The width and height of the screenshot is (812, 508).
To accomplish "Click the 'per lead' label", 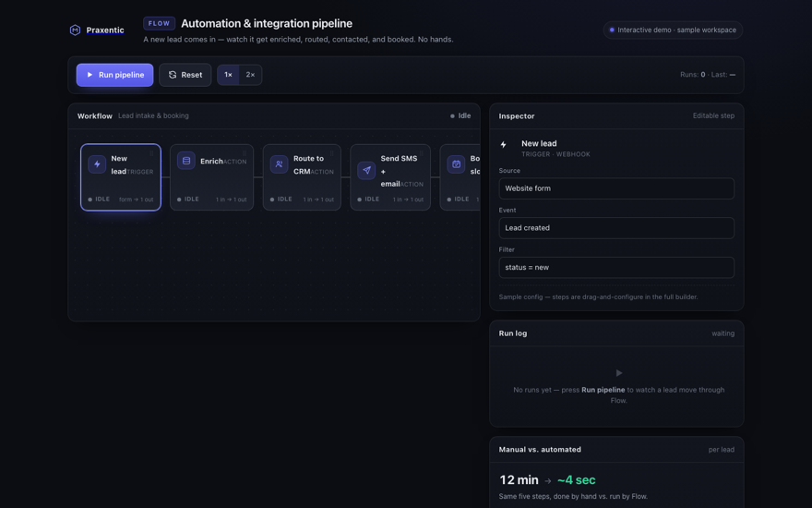I will coord(722,450).
